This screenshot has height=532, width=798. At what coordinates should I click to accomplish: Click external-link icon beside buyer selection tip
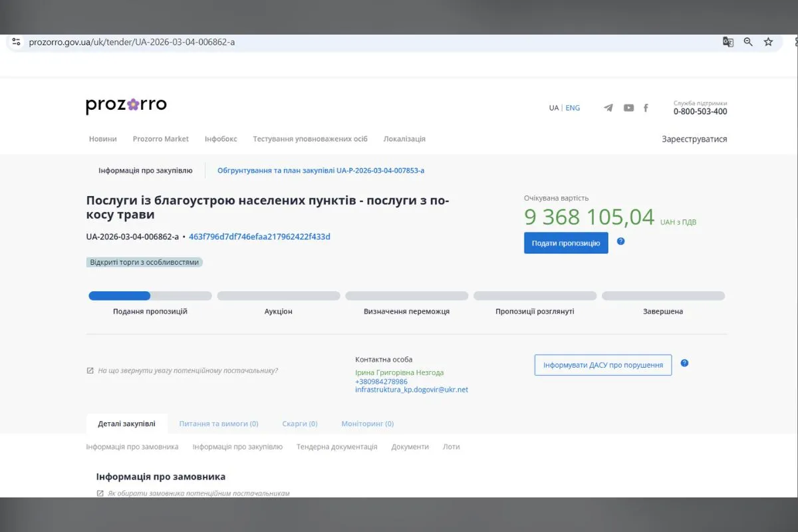pos(99,493)
